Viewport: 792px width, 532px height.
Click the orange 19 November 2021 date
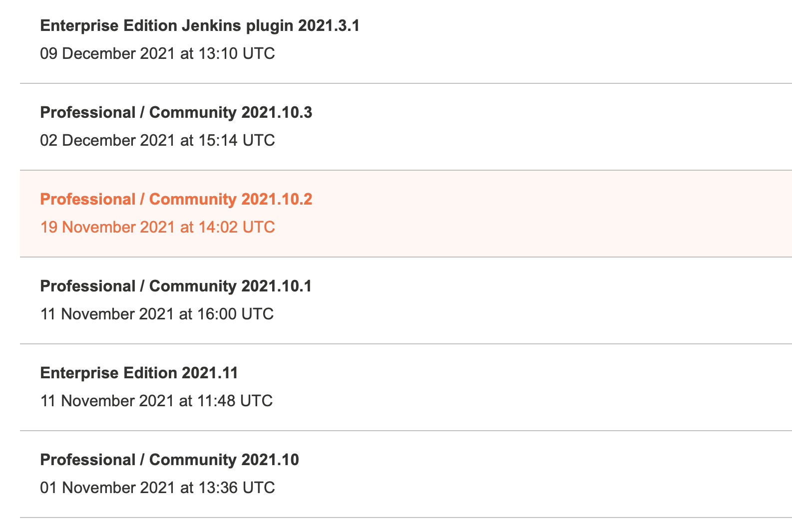click(x=157, y=228)
